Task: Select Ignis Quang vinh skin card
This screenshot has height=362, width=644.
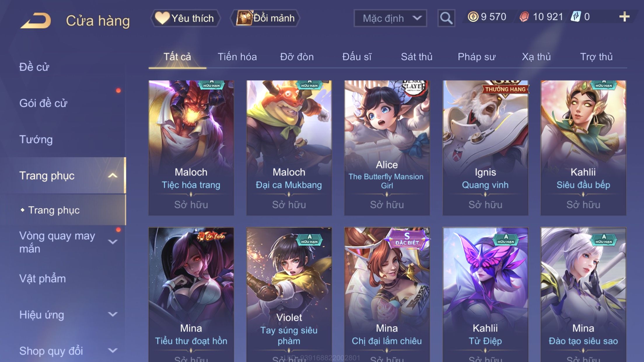Action: (485, 148)
